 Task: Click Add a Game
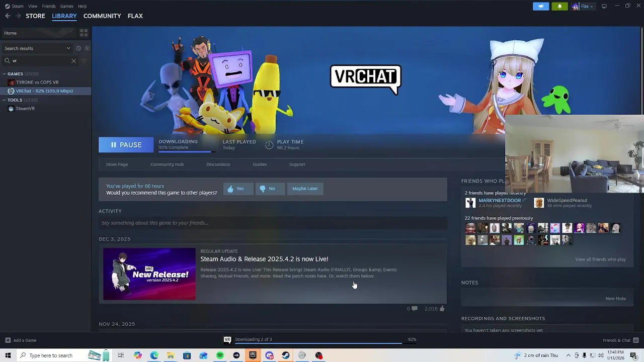coord(21,340)
